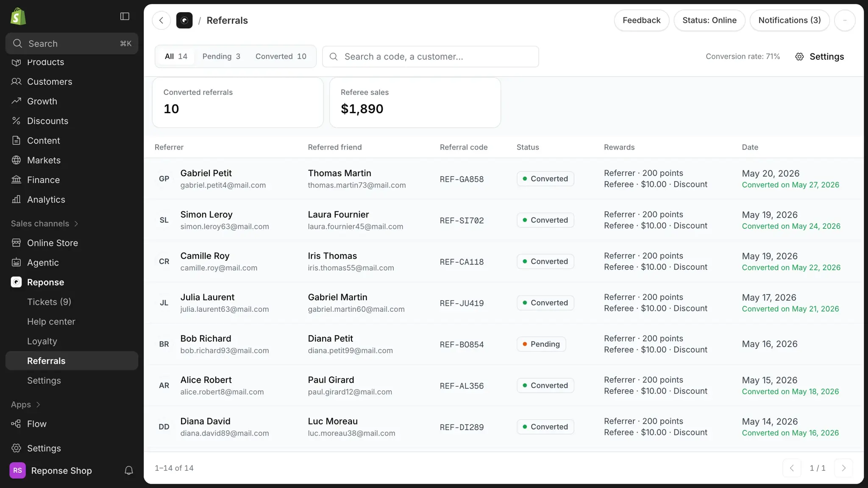Click the Converted referrals card
The height and width of the screenshot is (488, 868).
pos(238,103)
